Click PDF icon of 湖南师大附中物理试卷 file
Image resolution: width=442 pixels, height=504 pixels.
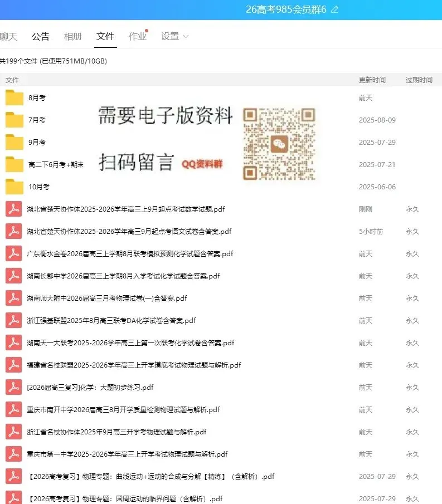(13, 299)
